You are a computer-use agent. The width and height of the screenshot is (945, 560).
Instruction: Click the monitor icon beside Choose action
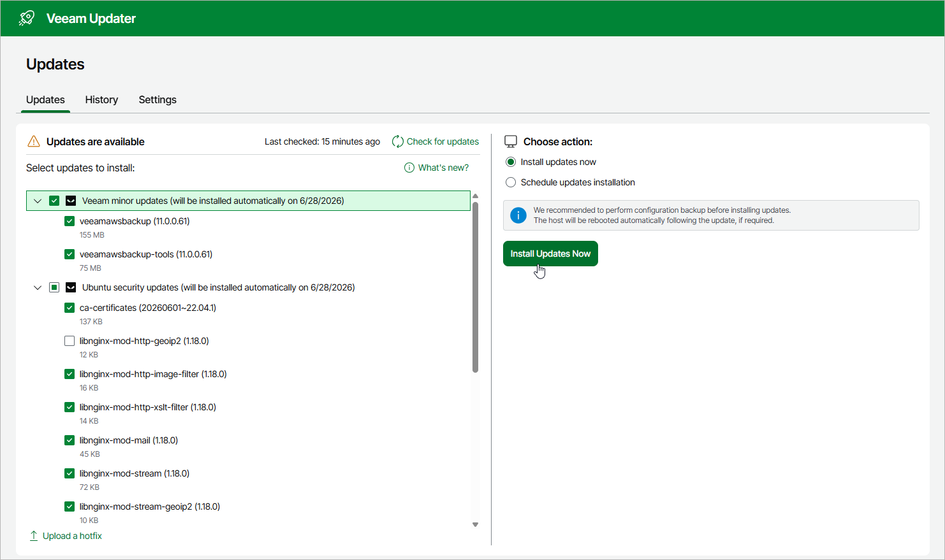tap(511, 141)
